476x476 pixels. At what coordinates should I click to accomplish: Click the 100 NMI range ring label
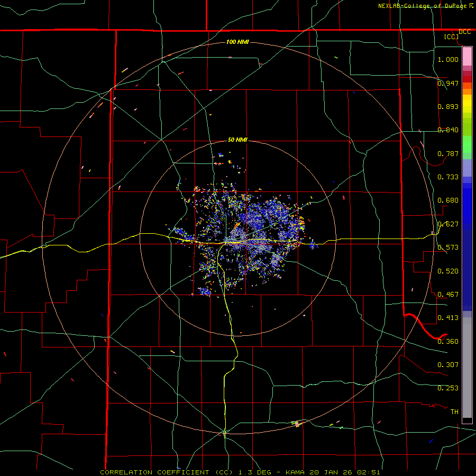pyautogui.click(x=237, y=42)
